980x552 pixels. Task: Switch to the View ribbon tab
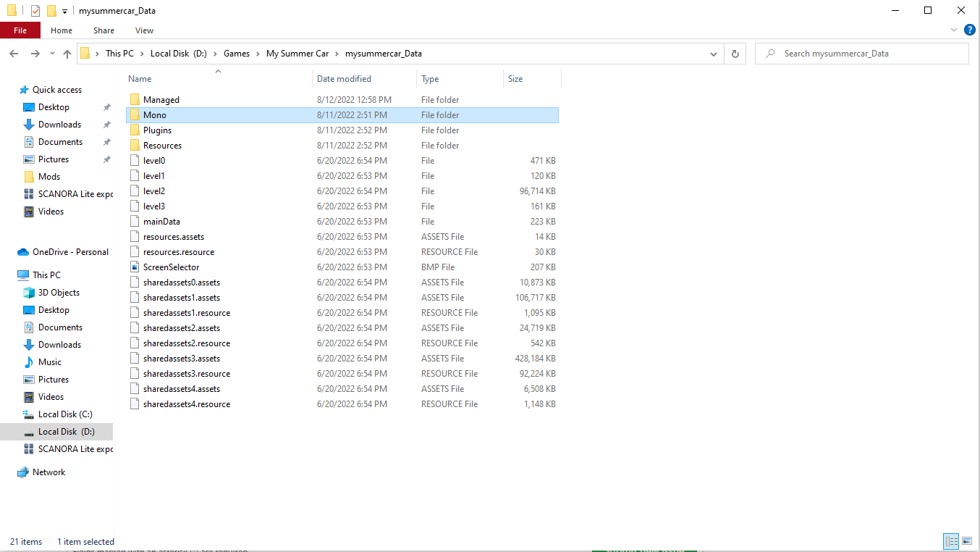point(143,30)
